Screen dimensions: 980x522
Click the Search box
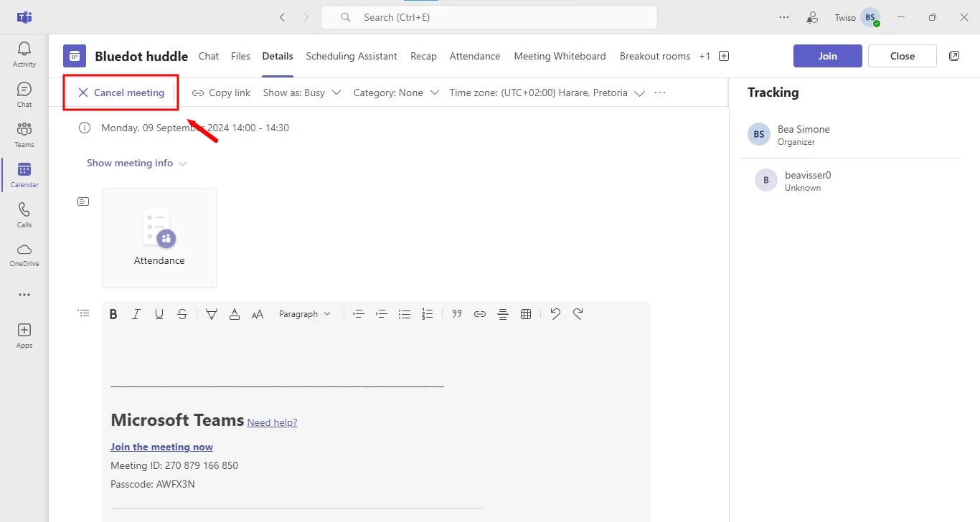(489, 17)
